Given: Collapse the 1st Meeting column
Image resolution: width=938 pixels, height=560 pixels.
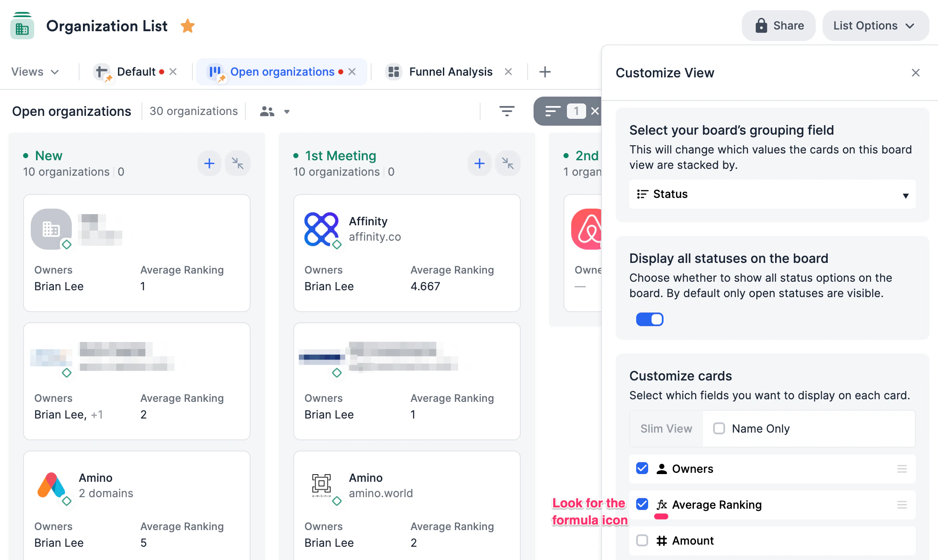Looking at the screenshot, I should click(x=507, y=163).
